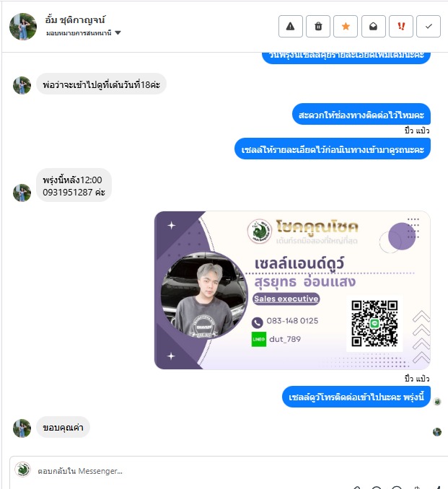The image size is (448, 489).
Task: Mark conversation unread via open envelope icon
Action: pos(374,26)
